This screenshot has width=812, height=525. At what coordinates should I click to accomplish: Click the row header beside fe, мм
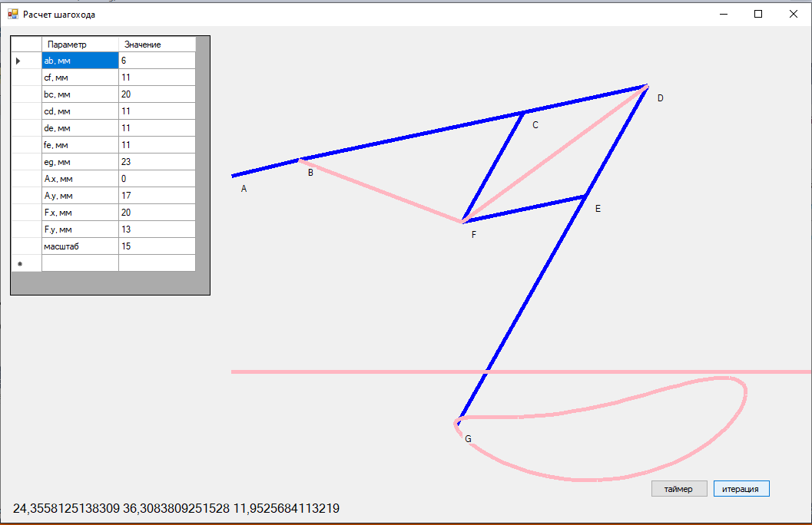(26, 145)
